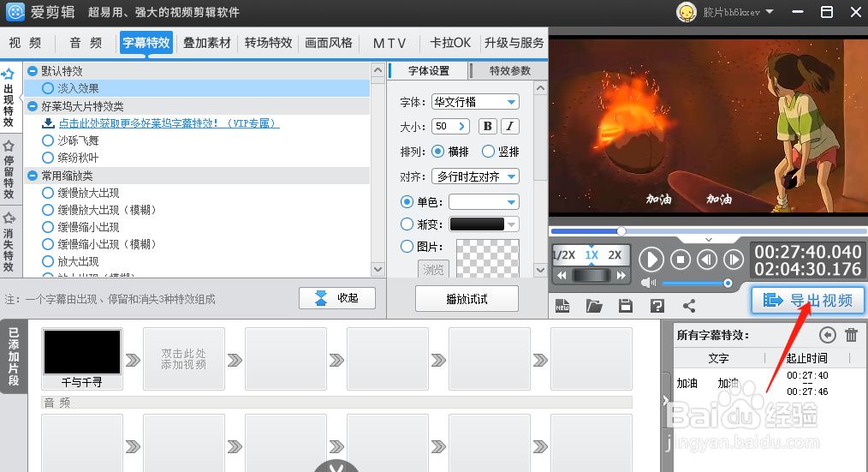Click the 升级与服务 tab
This screenshot has height=472, width=868.
[514, 43]
